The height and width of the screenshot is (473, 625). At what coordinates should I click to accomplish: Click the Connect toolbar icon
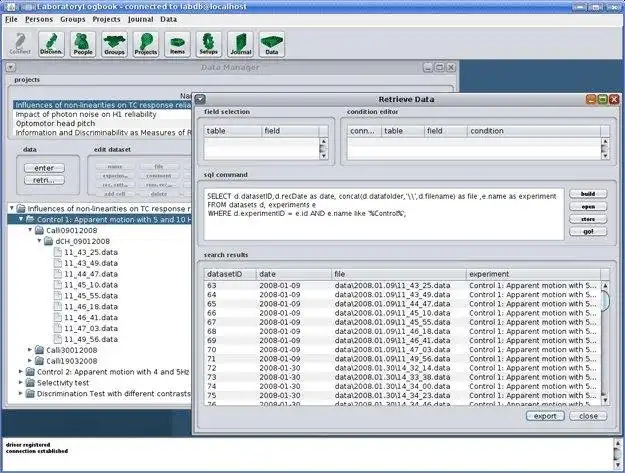(x=20, y=44)
